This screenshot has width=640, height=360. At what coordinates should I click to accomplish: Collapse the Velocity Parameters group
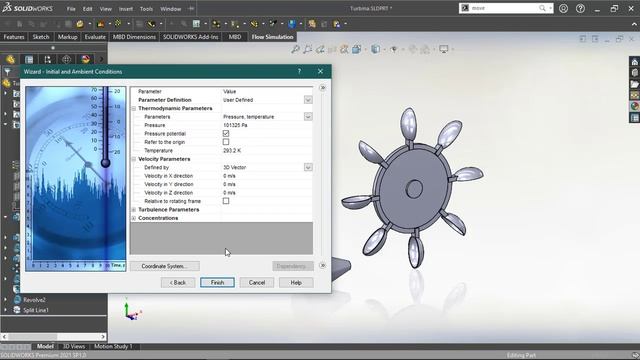pyautogui.click(x=134, y=159)
